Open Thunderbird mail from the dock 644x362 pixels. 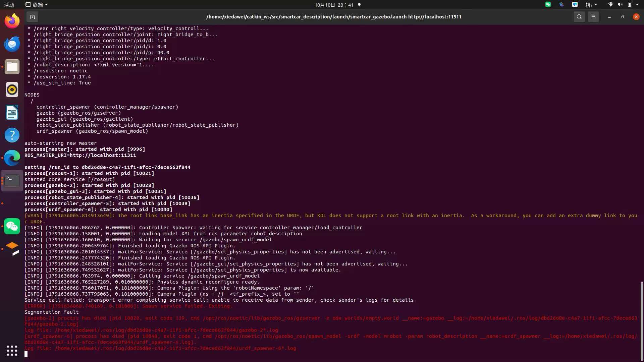pyautogui.click(x=12, y=44)
